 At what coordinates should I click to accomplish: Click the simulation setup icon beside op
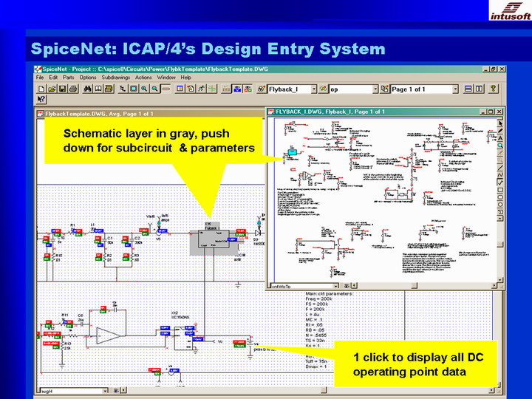pos(324,89)
